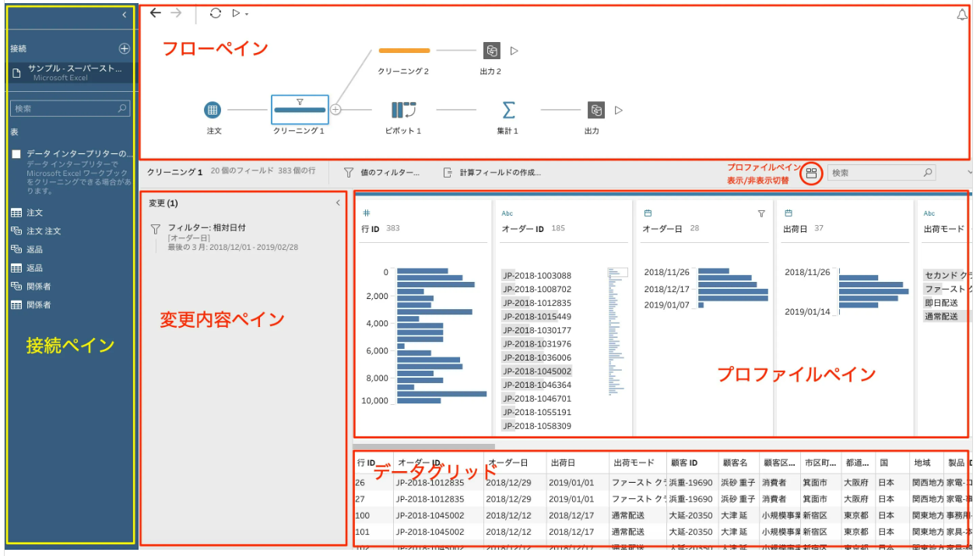The height and width of the screenshot is (556, 980).
Task: Select the 注文 input step in the flow
Action: tap(213, 110)
